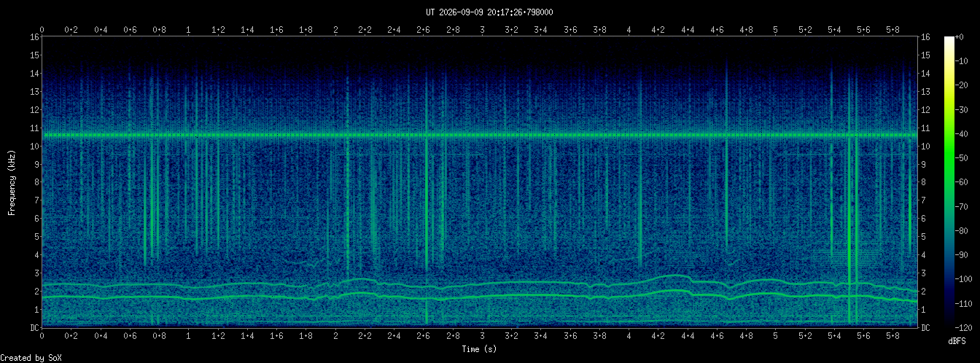Click the 10 kHz label on right axis
Image resolution: width=980 pixels, height=363 pixels.
926,146
